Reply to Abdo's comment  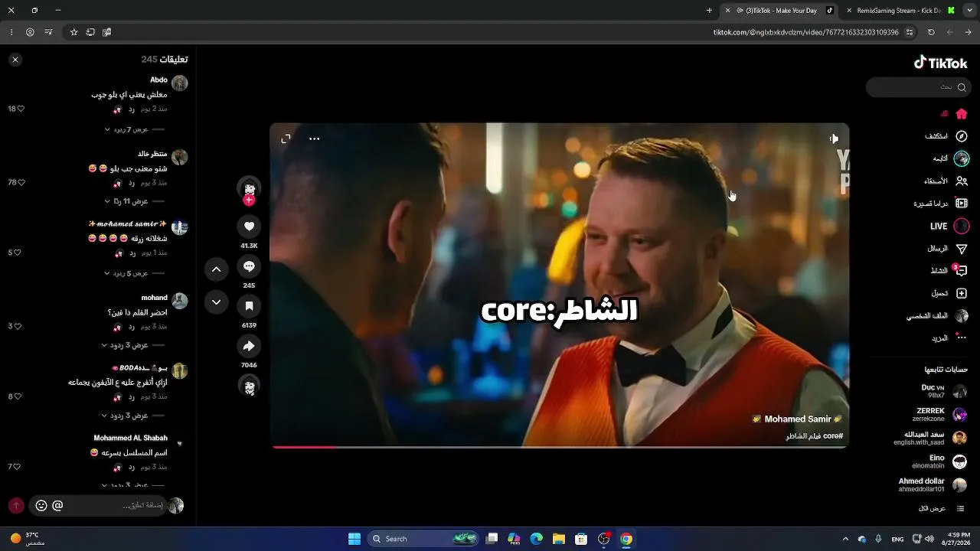tap(132, 109)
